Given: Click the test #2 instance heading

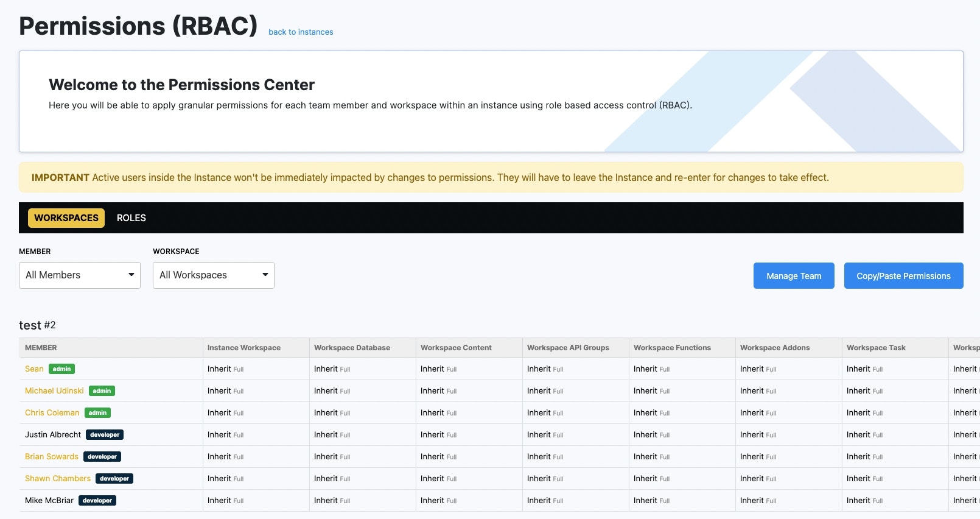Looking at the screenshot, I should click(x=37, y=325).
